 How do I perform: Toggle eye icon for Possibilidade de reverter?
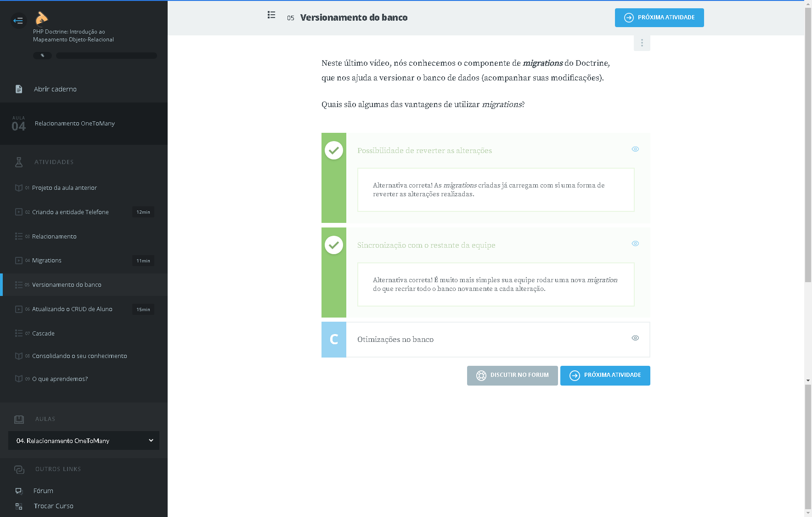(x=635, y=149)
